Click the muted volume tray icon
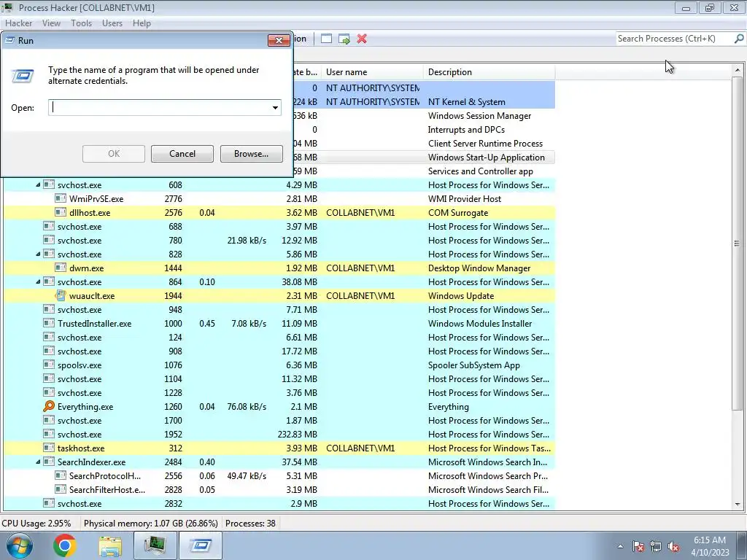Image resolution: width=747 pixels, height=560 pixels. pos(673,546)
